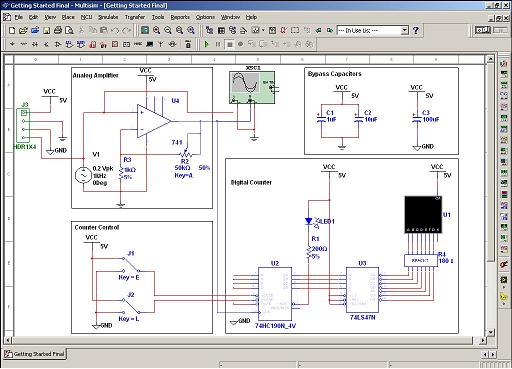The width and height of the screenshot is (512, 369).
Task: Click the Save file icon
Action: pyautogui.click(x=46, y=31)
